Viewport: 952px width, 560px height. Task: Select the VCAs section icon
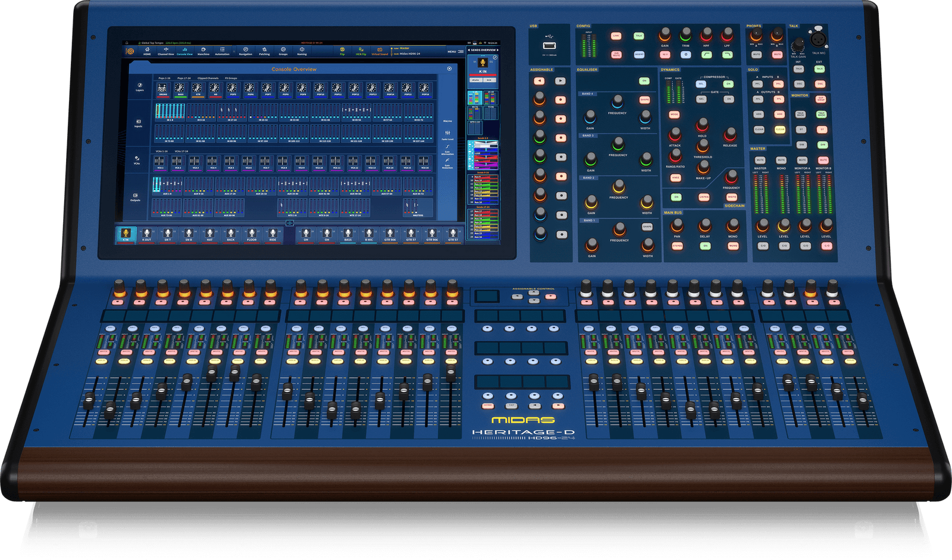point(137,160)
